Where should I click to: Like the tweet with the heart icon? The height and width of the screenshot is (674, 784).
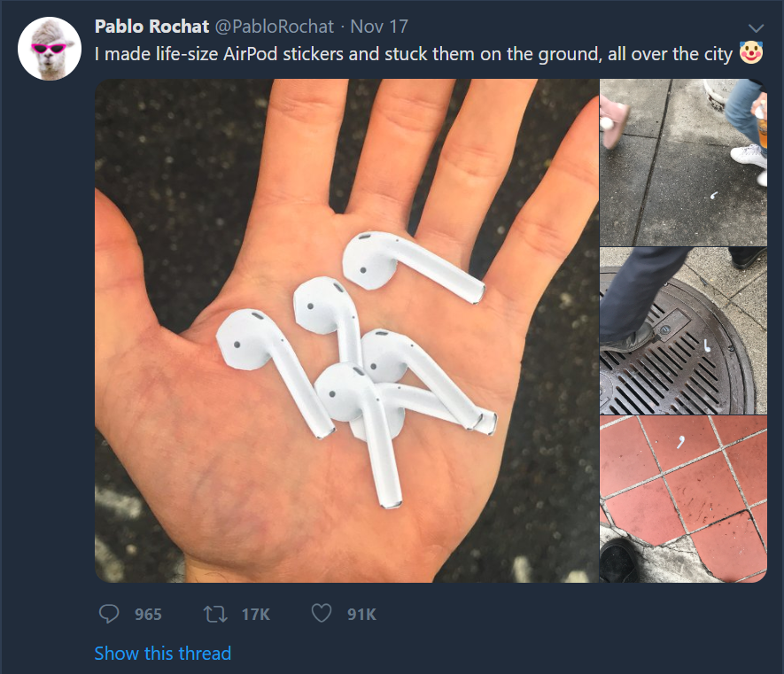tap(322, 614)
